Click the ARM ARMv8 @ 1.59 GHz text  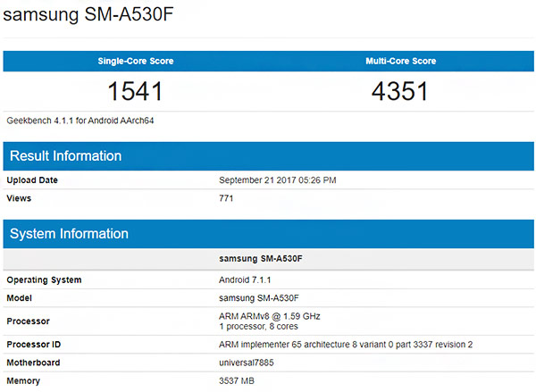[x=270, y=316]
